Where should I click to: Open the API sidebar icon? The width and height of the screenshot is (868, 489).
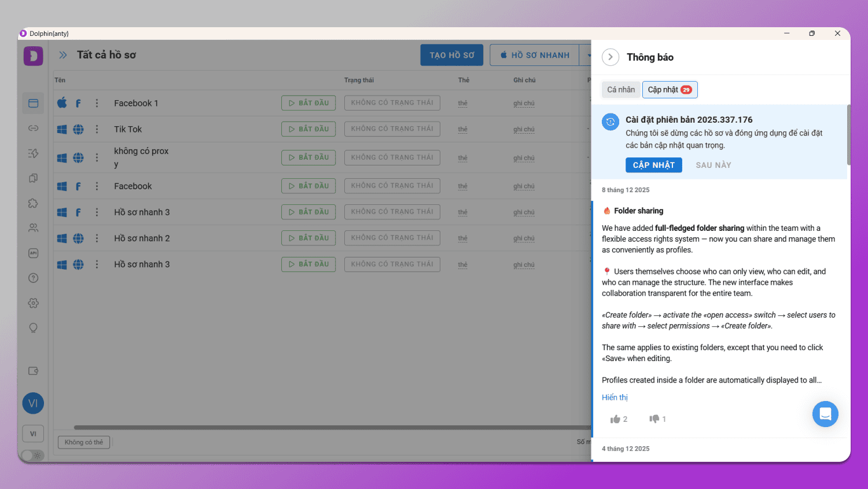[x=33, y=253]
